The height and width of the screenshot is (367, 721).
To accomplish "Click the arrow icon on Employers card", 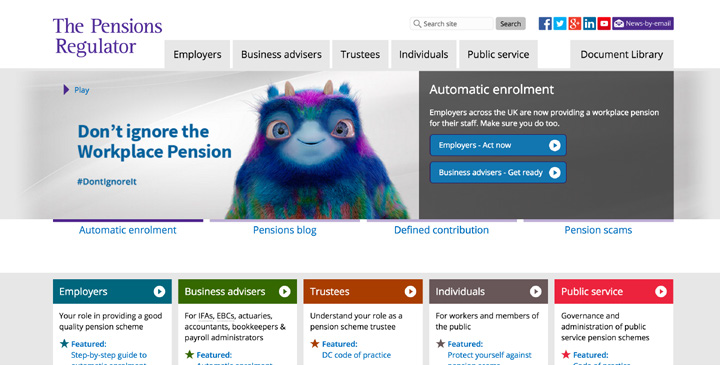I will pos(159,291).
